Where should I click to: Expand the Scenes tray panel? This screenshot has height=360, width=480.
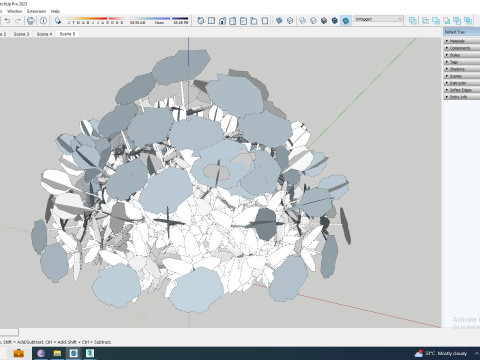click(x=462, y=76)
